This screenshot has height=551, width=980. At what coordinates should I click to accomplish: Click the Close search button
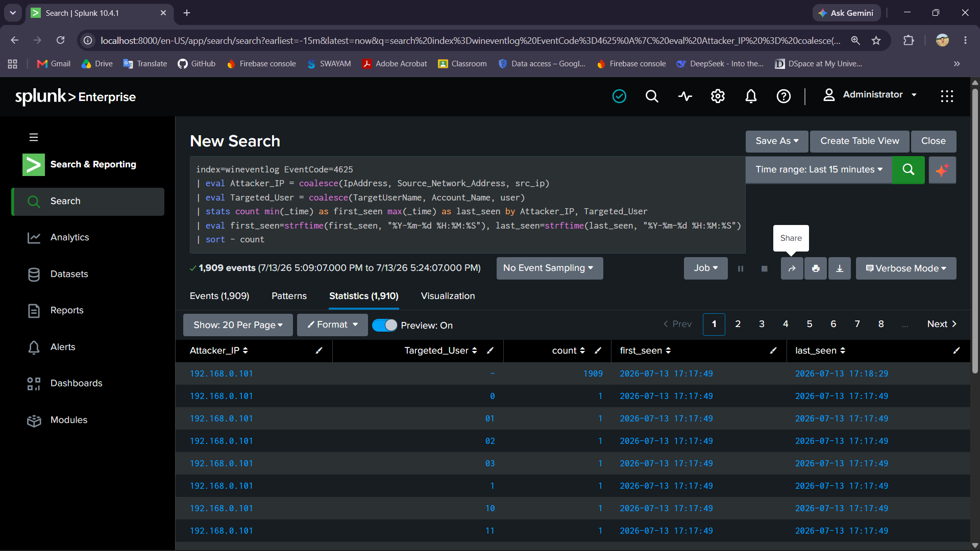tap(933, 141)
